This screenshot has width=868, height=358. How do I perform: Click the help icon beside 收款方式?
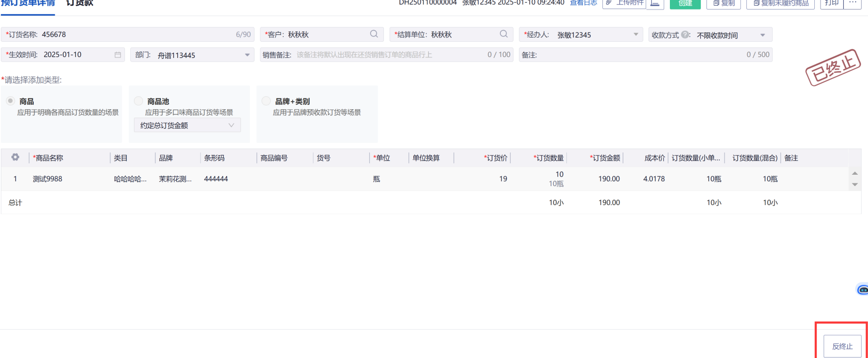(x=685, y=35)
